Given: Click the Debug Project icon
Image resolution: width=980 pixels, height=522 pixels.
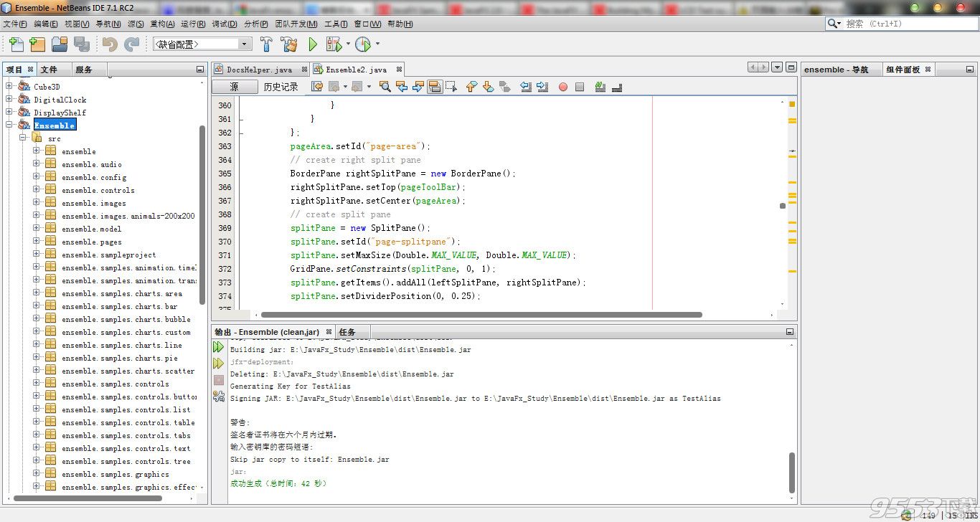Looking at the screenshot, I should click(x=334, y=44).
